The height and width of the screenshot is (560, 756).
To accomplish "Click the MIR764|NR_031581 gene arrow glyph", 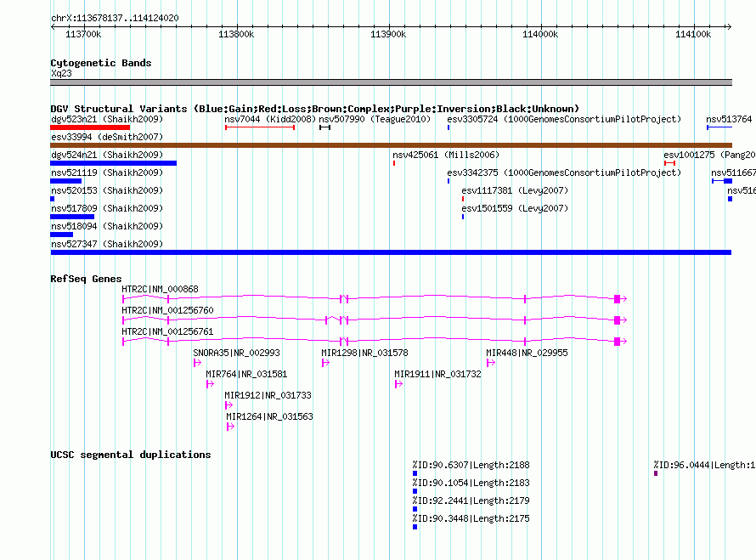I will [x=210, y=384].
